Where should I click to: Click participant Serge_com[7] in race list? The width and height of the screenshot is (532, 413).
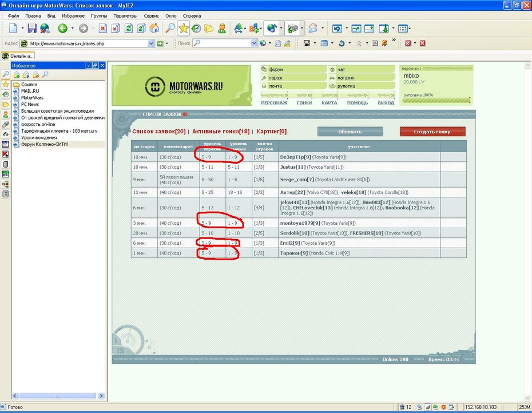pyautogui.click(x=297, y=180)
